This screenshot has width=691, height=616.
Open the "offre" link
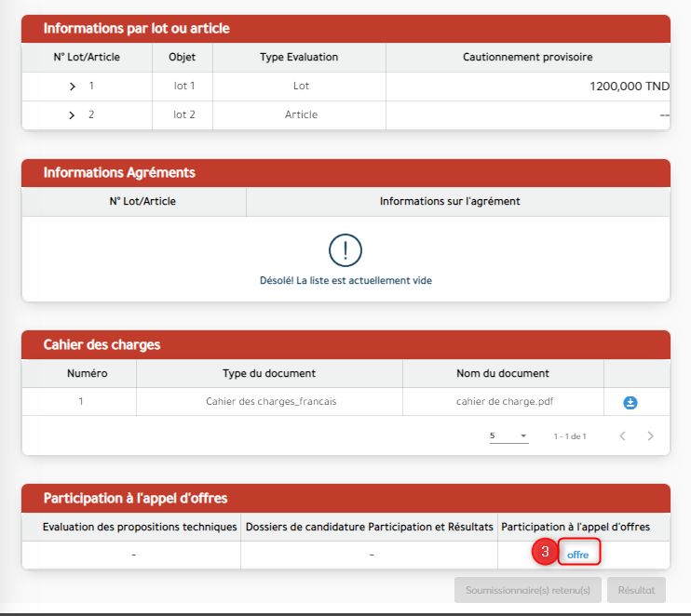[x=577, y=555]
